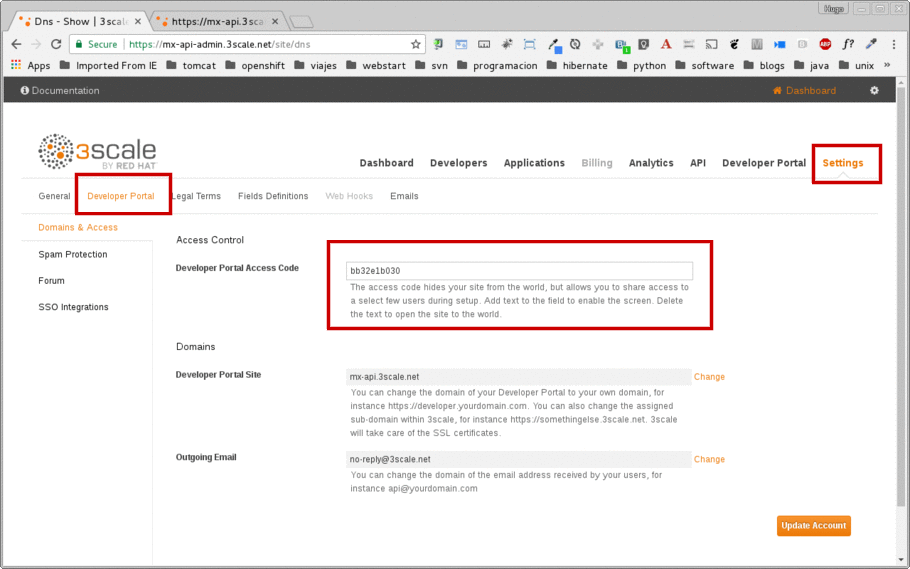Open the programacion bookmarks folder
The height and width of the screenshot is (569, 910).
[497, 65]
